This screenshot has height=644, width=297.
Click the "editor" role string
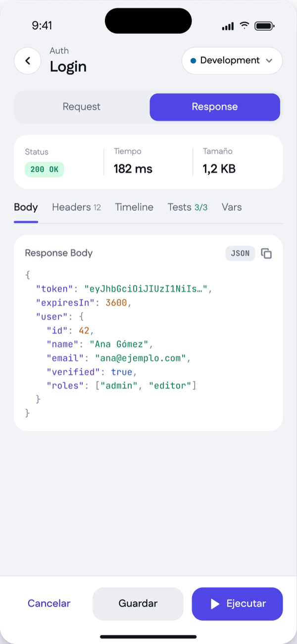click(x=170, y=385)
